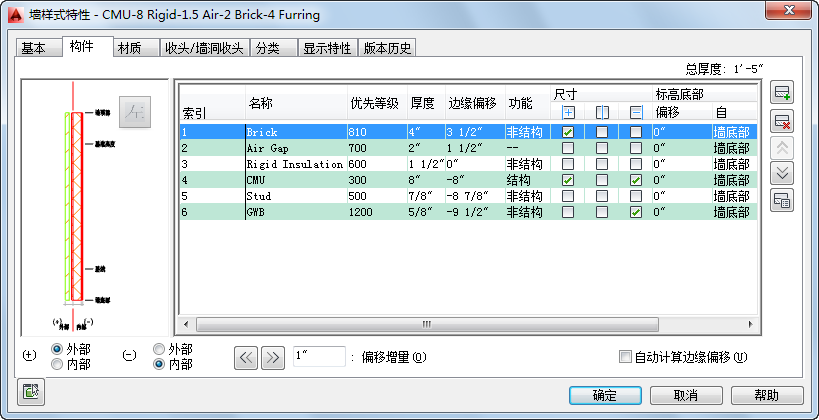Viewport: 819px width, 420px height.
Task: Increase offset with the double-right arrow
Action: coord(273,357)
